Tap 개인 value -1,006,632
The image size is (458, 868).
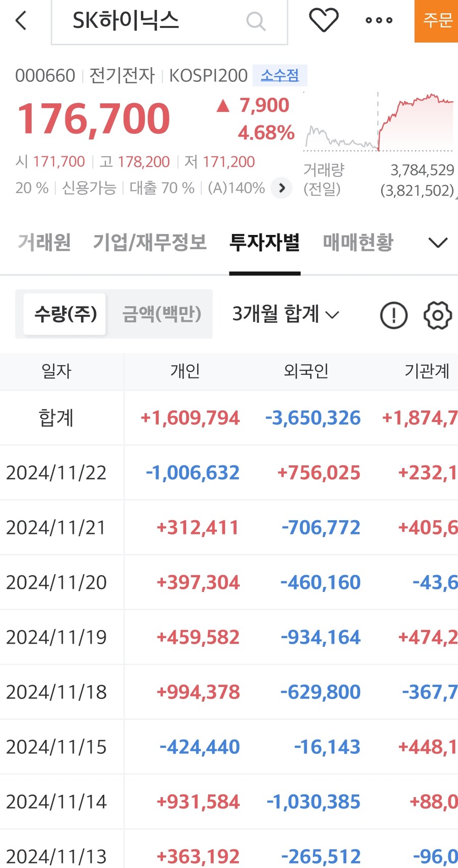192,473
